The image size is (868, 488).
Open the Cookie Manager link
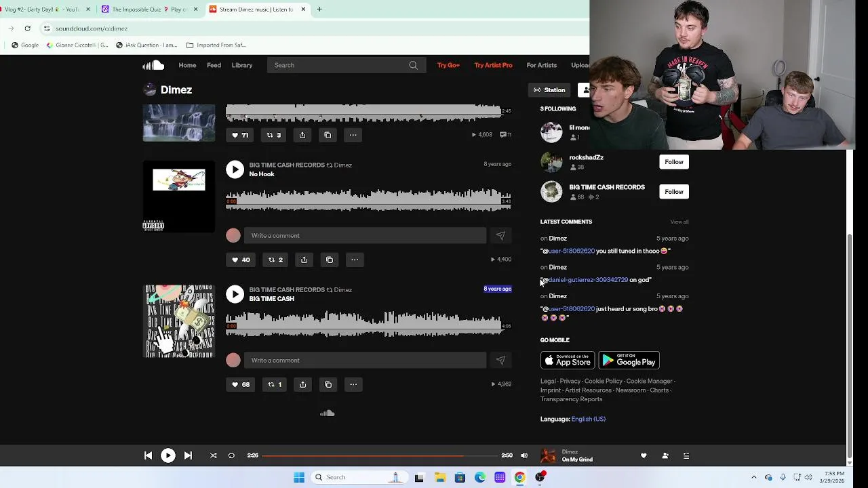[x=649, y=381]
